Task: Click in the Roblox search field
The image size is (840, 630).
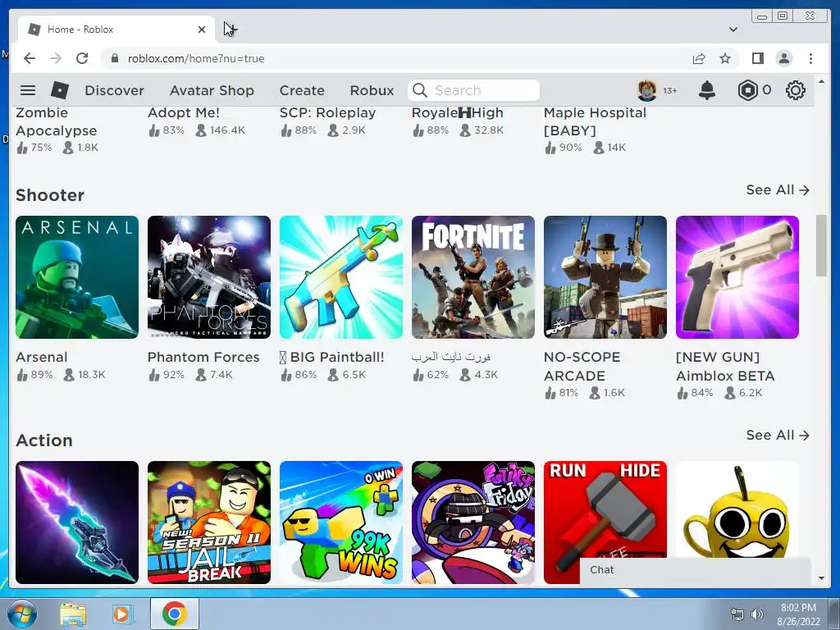Action: click(473, 90)
